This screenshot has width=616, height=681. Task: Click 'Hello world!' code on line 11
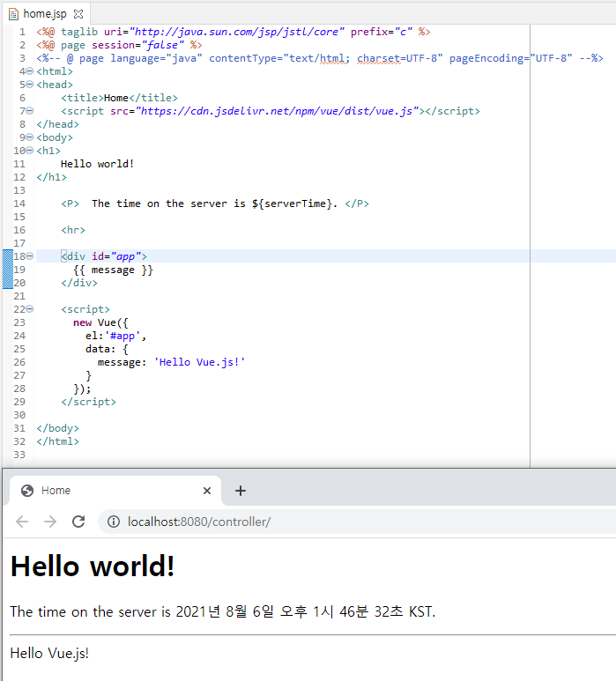click(x=97, y=164)
